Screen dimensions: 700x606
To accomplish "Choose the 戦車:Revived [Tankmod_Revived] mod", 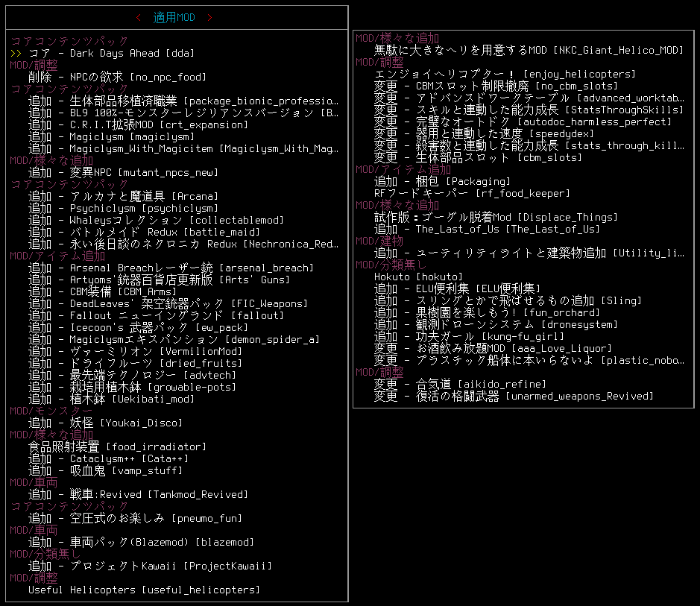I will (137, 494).
